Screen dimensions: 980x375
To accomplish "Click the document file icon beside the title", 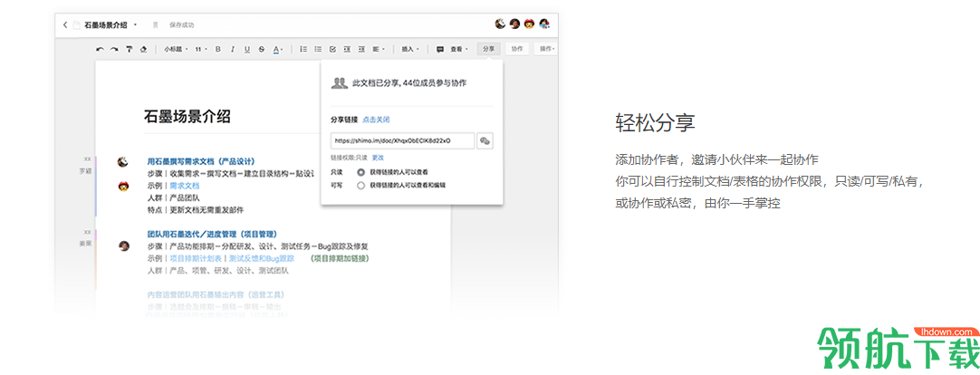I will coord(76,25).
